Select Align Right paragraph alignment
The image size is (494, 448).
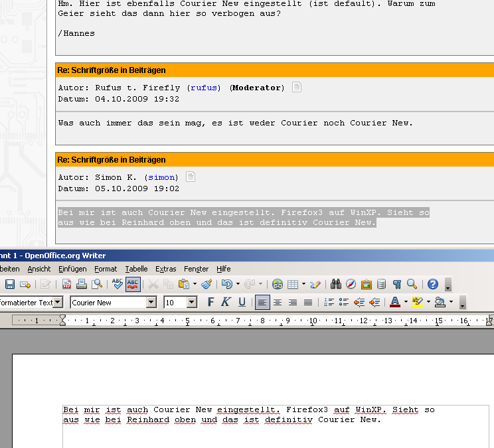pyautogui.click(x=293, y=303)
